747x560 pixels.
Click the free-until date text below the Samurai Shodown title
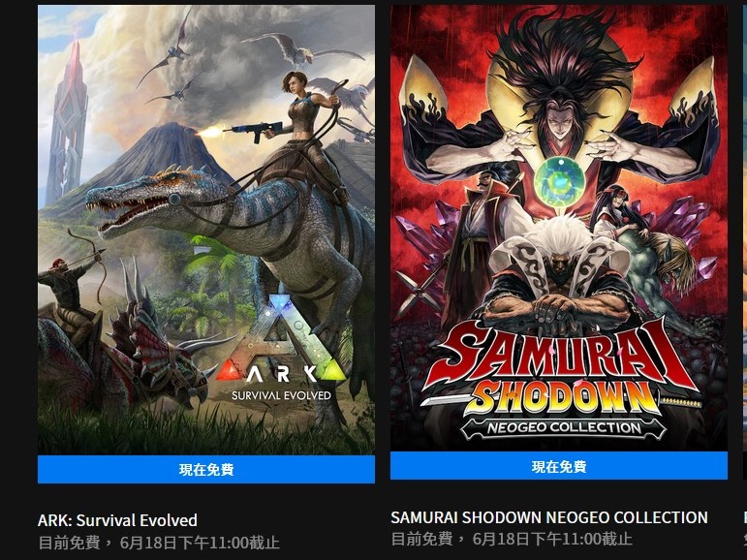(x=512, y=539)
